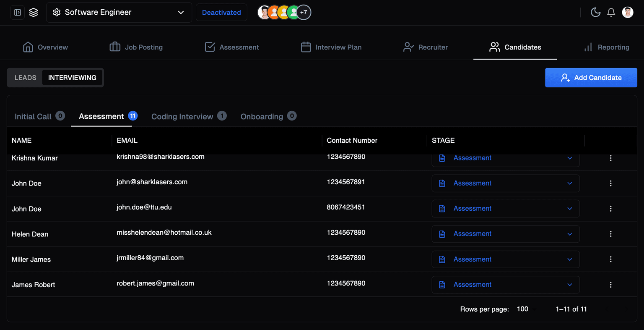Click email robert.james@gmail.com
644x330 pixels.
[x=155, y=283]
